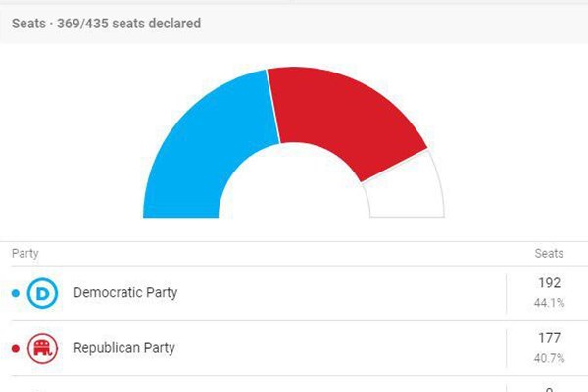Image resolution: width=588 pixels, height=392 pixels.
Task: Click the Party column header
Action: coord(24,254)
